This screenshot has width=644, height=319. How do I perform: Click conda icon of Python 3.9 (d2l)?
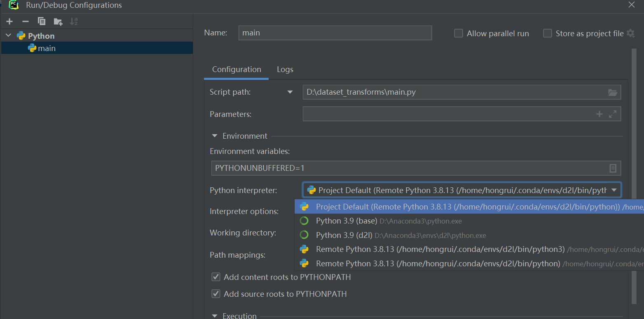304,235
